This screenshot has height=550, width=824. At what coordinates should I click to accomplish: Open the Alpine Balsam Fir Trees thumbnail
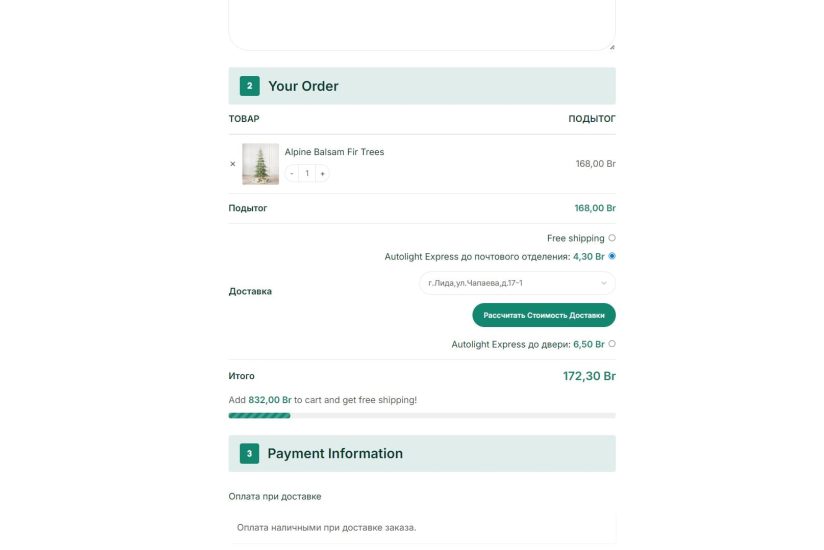click(261, 164)
